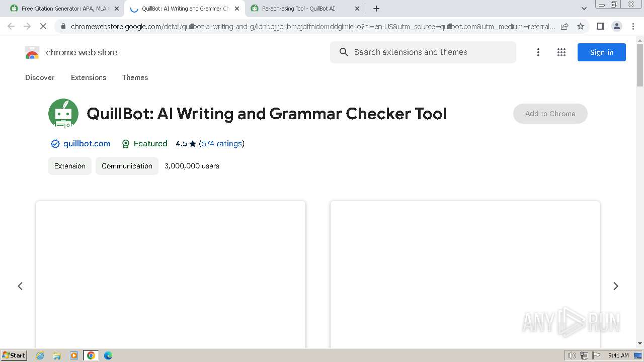This screenshot has width=644, height=362.
Task: Bookmark this page with the star
Action: pyautogui.click(x=581, y=26)
